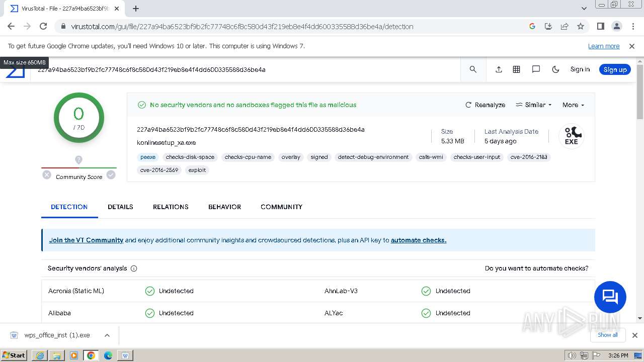Viewport: 644px width, 362px height.
Task: Click the Sign up button
Action: click(615, 69)
